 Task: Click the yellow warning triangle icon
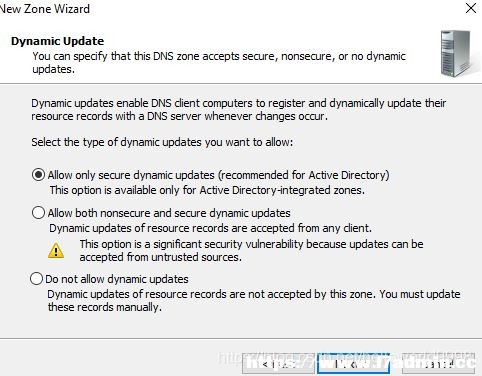56,251
